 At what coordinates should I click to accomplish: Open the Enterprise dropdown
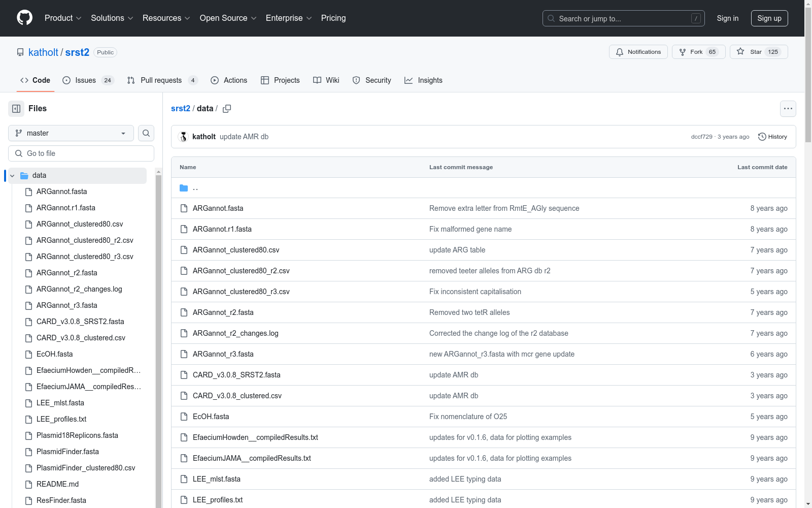tap(289, 18)
